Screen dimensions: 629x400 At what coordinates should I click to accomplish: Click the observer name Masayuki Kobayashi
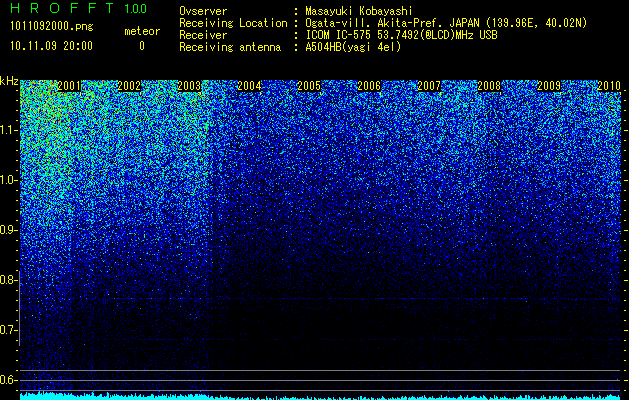pyautogui.click(x=359, y=11)
